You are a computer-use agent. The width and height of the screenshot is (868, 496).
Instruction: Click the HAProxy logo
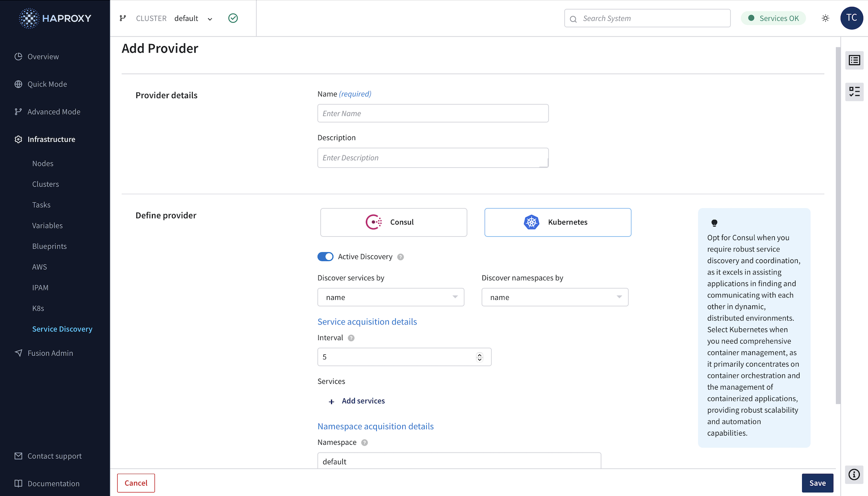pos(55,18)
